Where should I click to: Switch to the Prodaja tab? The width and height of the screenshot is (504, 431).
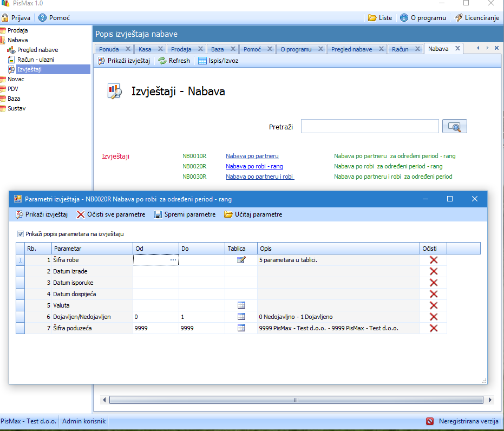coord(181,49)
